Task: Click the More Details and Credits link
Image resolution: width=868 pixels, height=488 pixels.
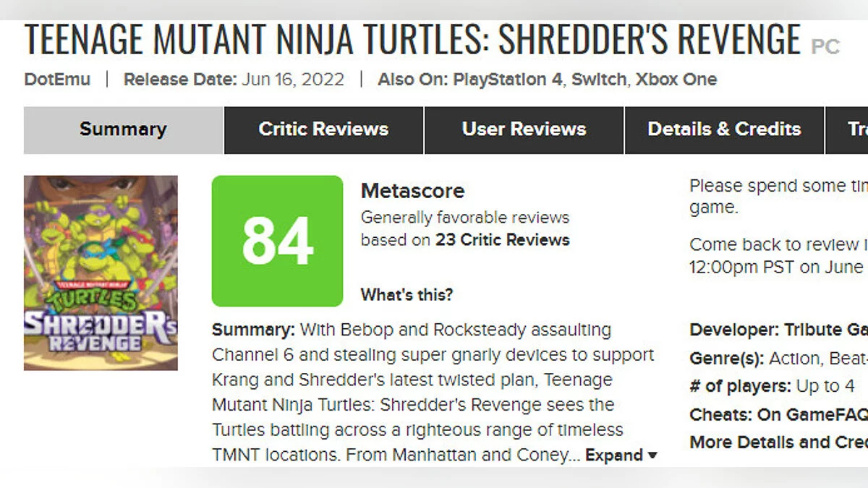Action: (x=778, y=442)
